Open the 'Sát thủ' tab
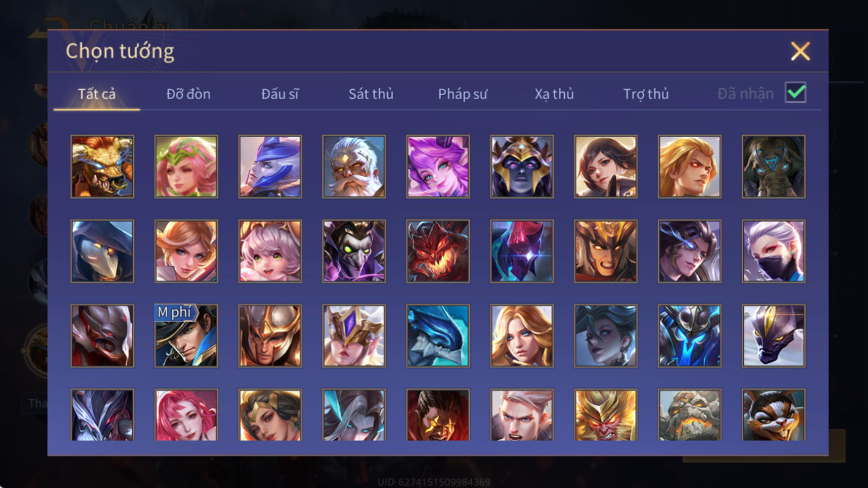Viewport: 868px width, 488px height. click(x=371, y=94)
